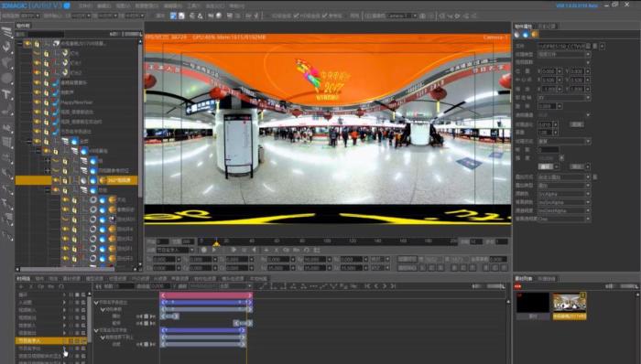Click the orange playhead marker on the timeline ruler
This screenshot has height=364, width=641.
(x=216, y=243)
